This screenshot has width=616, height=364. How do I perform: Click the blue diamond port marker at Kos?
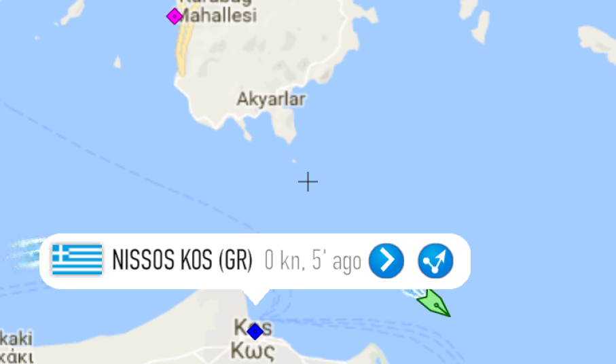click(x=255, y=331)
